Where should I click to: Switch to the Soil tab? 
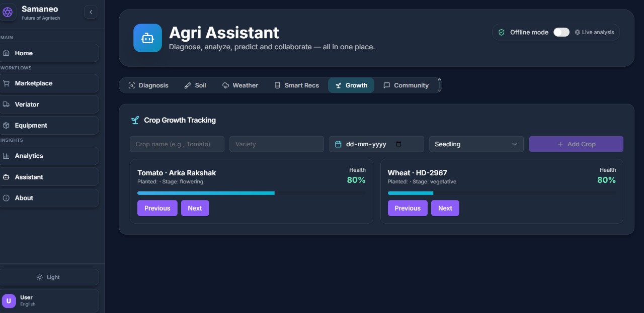coord(195,85)
